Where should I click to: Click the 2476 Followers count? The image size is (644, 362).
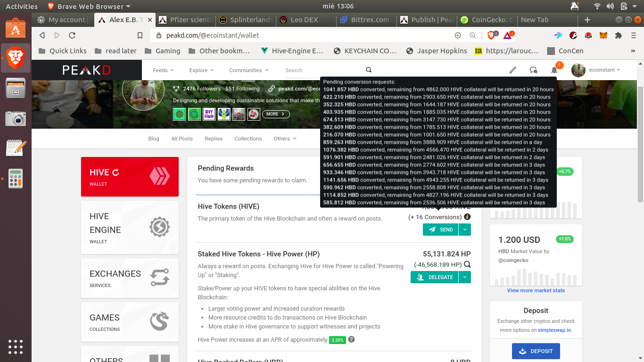202,89
